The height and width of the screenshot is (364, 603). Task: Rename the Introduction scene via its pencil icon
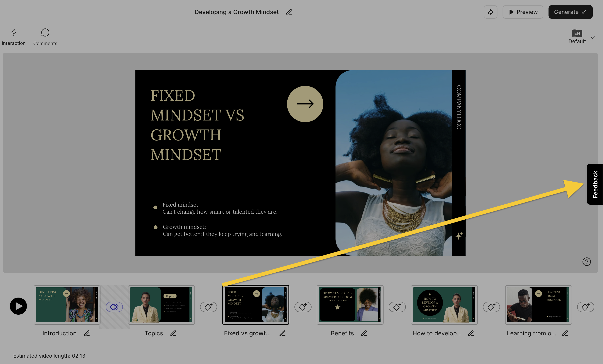[x=87, y=333]
